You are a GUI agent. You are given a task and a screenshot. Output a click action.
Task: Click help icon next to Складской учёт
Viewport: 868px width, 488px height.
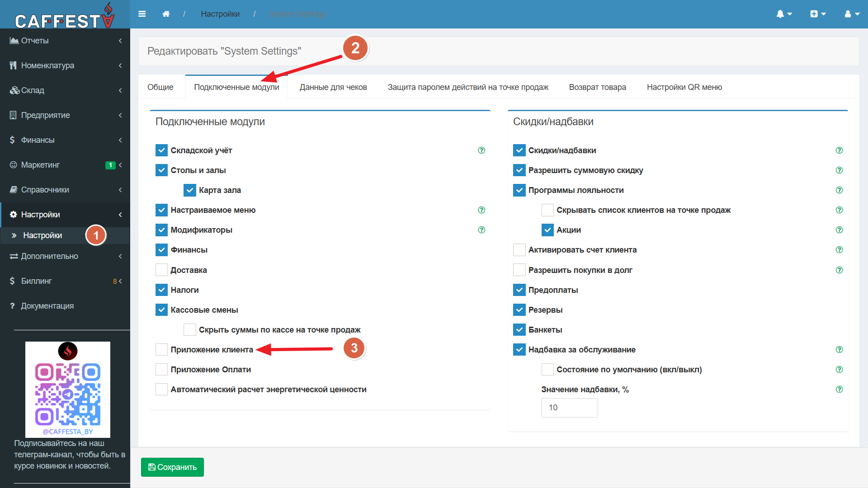[x=481, y=150]
